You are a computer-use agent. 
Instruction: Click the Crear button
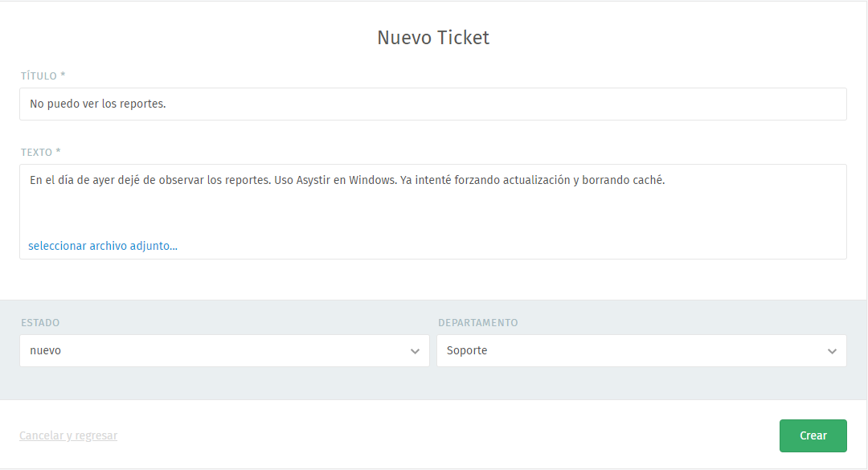813,435
